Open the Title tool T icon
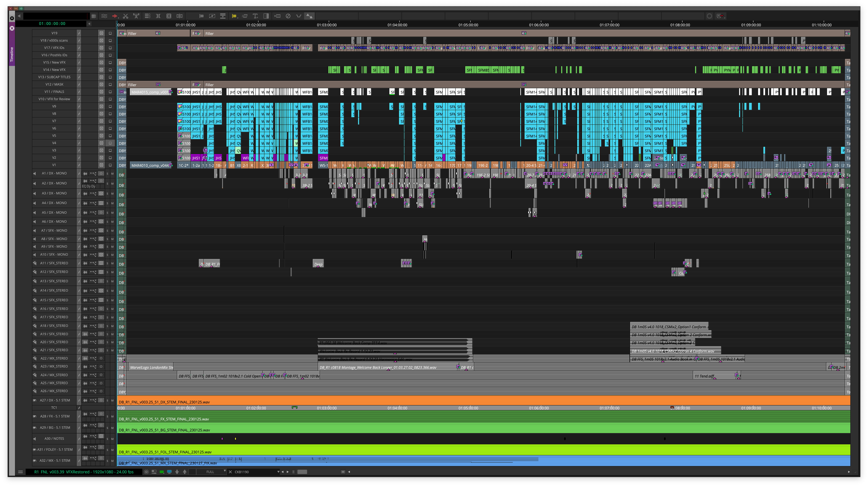868x486 pixels. click(255, 16)
